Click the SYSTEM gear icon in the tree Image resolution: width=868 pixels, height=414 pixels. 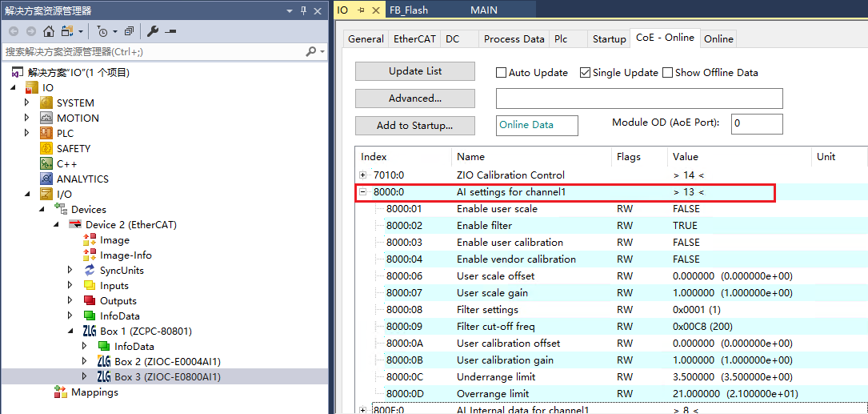coord(46,103)
